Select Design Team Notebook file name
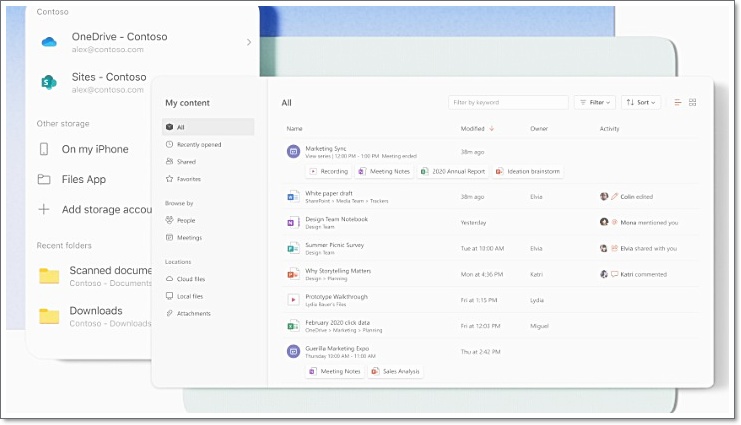Viewport: 741px width, 425px height. 336,219
